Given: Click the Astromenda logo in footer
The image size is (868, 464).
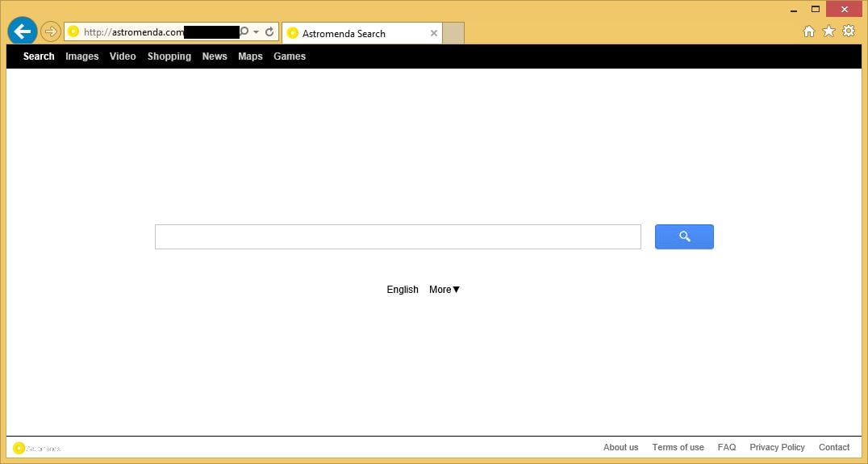Looking at the screenshot, I should pyautogui.click(x=36, y=448).
